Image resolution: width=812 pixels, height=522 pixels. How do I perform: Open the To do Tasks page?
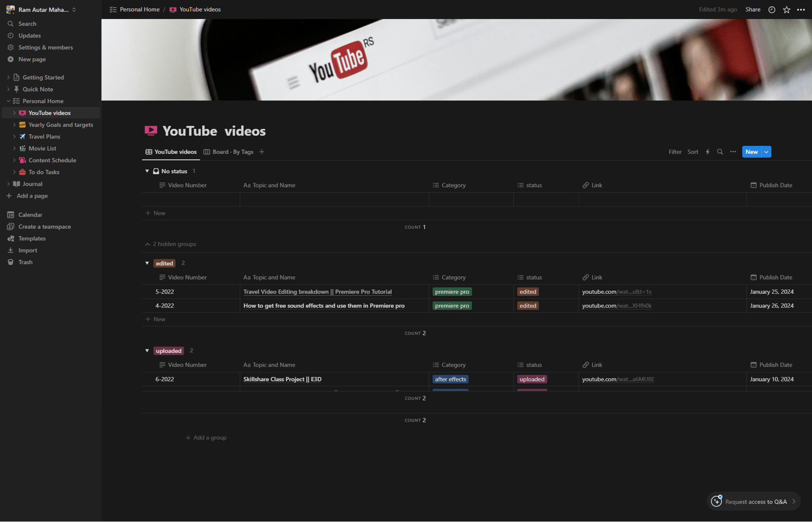(x=44, y=172)
